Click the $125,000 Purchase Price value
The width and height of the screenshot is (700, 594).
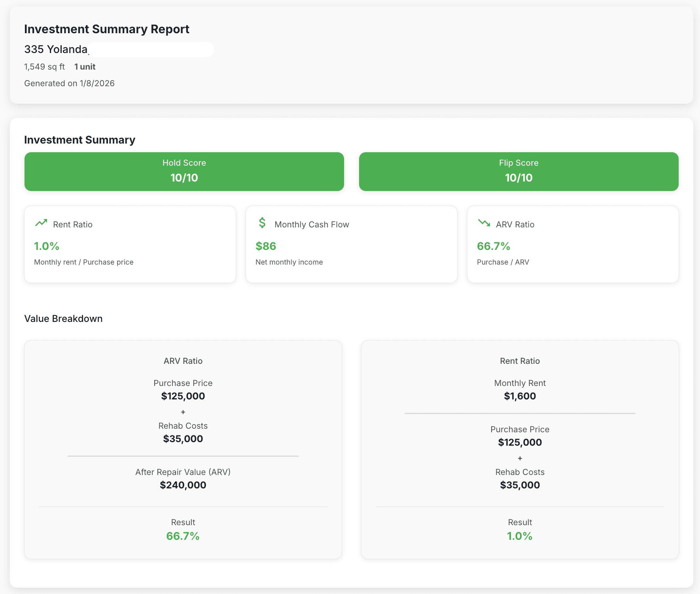[183, 396]
